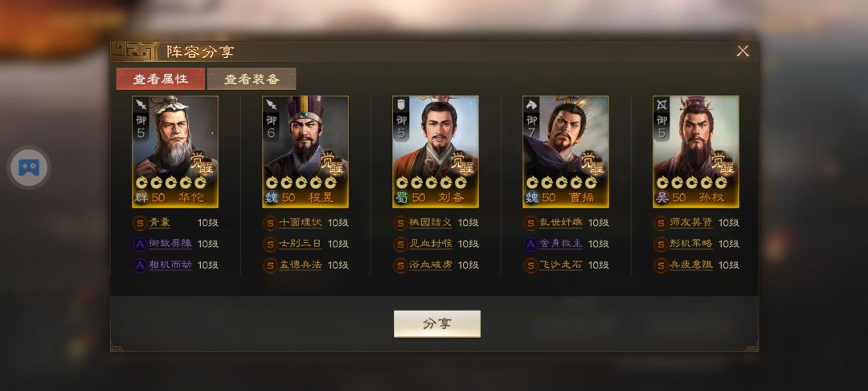Open the 师友英贤 skill link
Screen dimensions: 868x391
tap(691, 223)
